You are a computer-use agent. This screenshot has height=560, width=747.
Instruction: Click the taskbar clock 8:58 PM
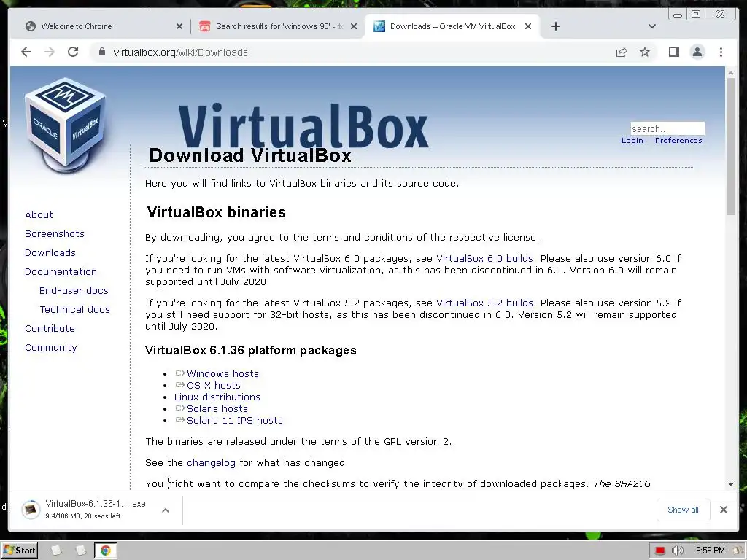click(711, 551)
